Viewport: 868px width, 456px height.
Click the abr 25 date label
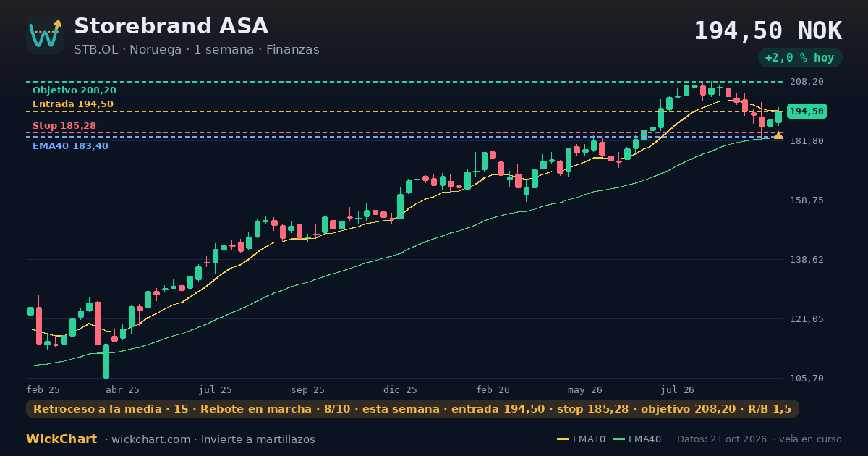(122, 389)
